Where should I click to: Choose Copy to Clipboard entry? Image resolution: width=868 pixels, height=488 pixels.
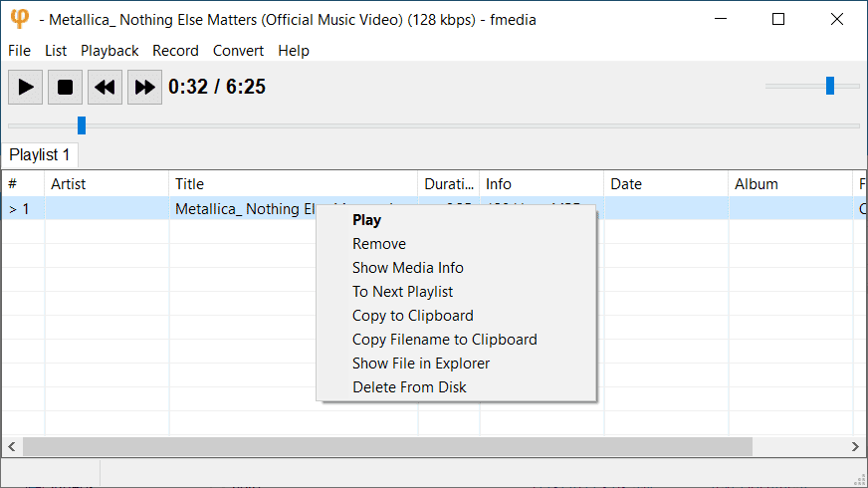pos(456,315)
